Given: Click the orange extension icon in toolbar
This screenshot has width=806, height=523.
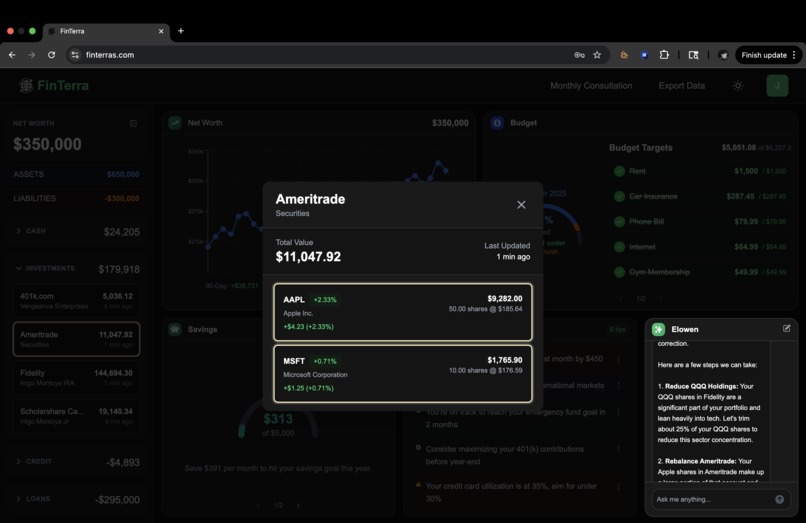Looking at the screenshot, I should [624, 55].
